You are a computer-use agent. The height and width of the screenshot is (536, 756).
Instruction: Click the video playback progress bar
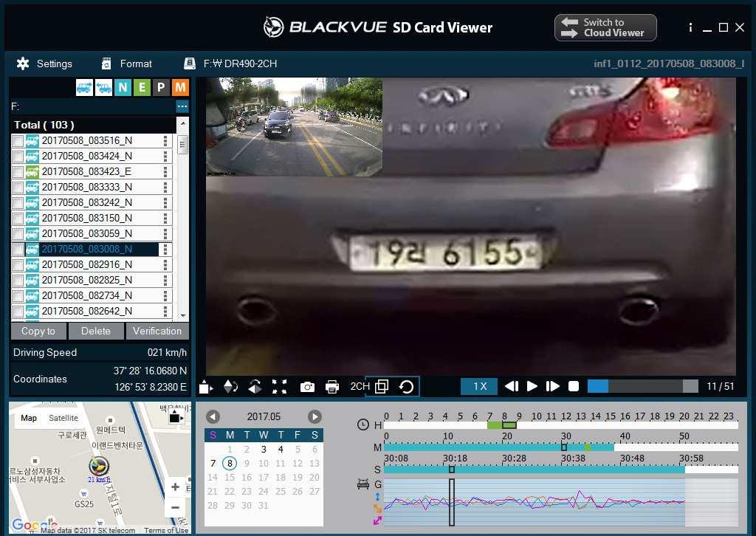tap(643, 386)
